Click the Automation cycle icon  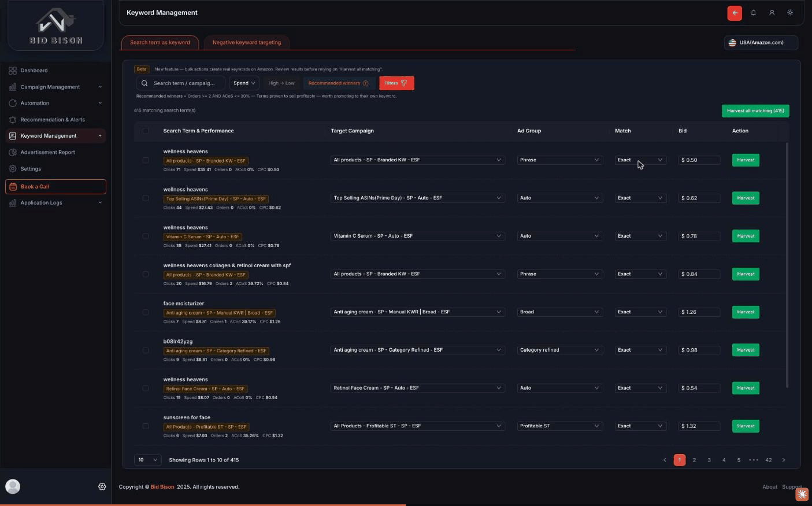pos(13,103)
